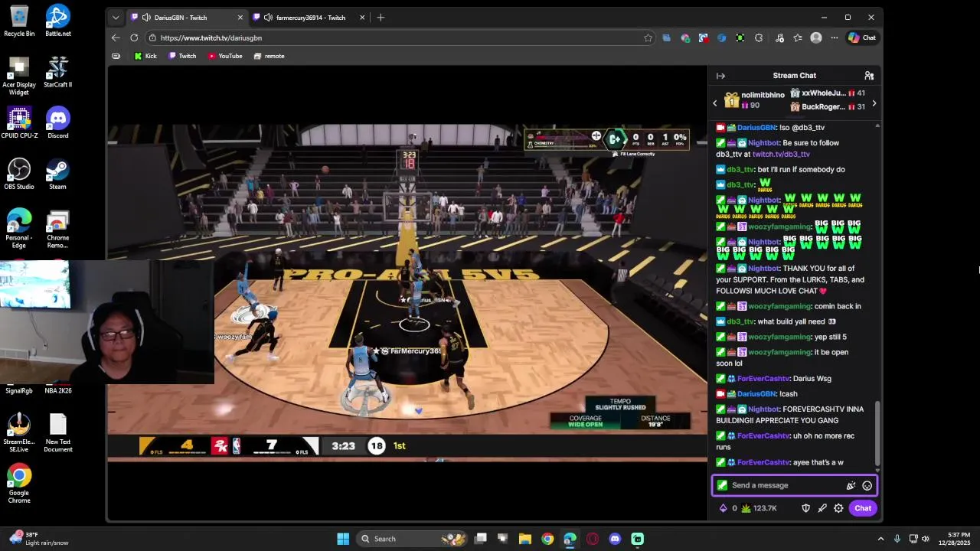Open nolimitbhino top gifter entry
980x551 pixels.
coord(754,99)
